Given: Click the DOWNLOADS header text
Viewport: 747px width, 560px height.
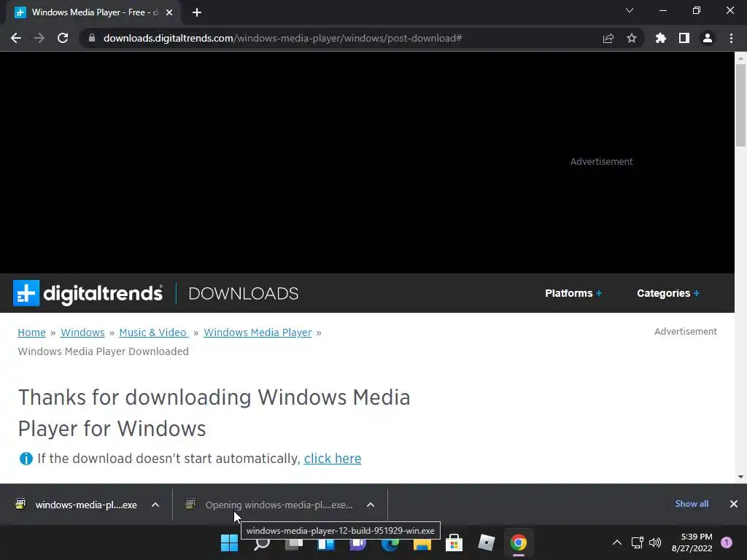Looking at the screenshot, I should pos(244,293).
